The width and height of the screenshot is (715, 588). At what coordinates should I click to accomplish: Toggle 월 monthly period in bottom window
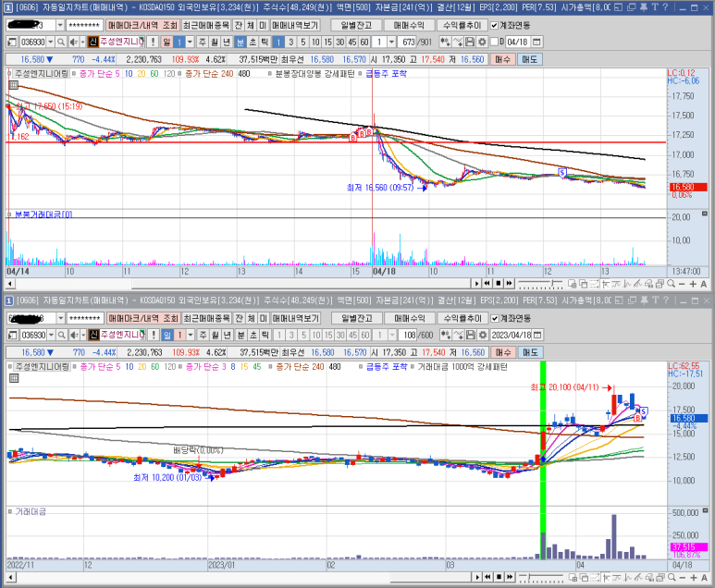tap(216, 335)
